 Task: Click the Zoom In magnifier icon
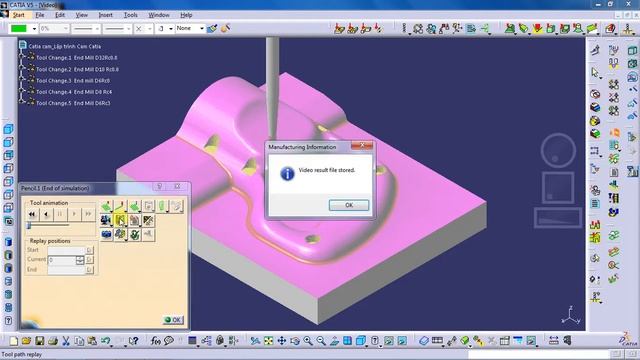click(x=308, y=341)
